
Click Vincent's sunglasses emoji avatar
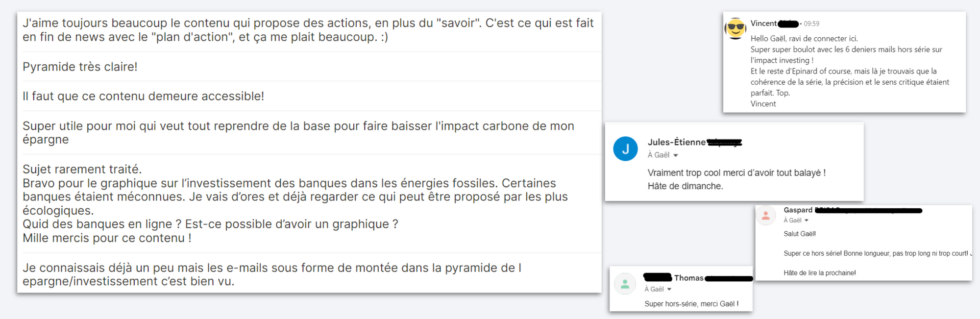point(735,28)
